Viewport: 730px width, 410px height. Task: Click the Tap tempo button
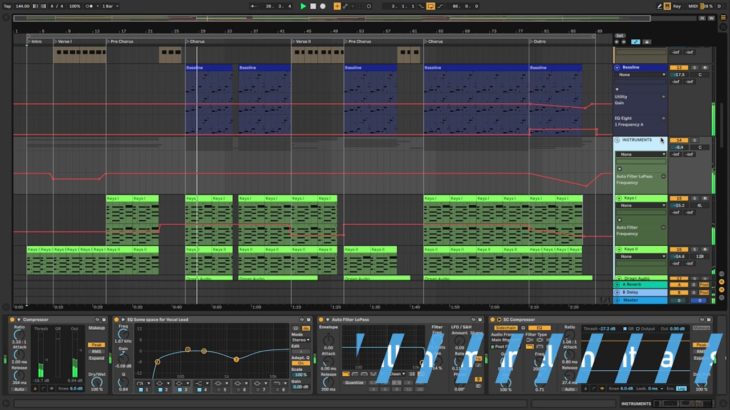coord(7,6)
